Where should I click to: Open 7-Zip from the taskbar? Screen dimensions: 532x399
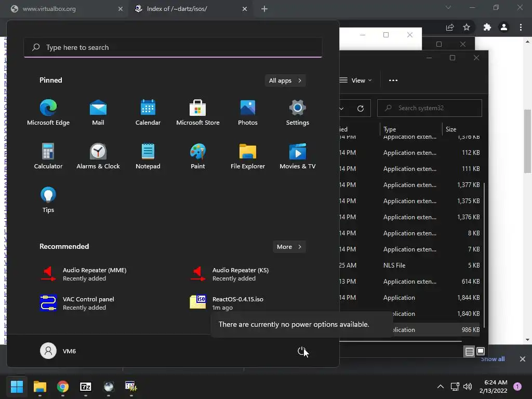(x=86, y=387)
